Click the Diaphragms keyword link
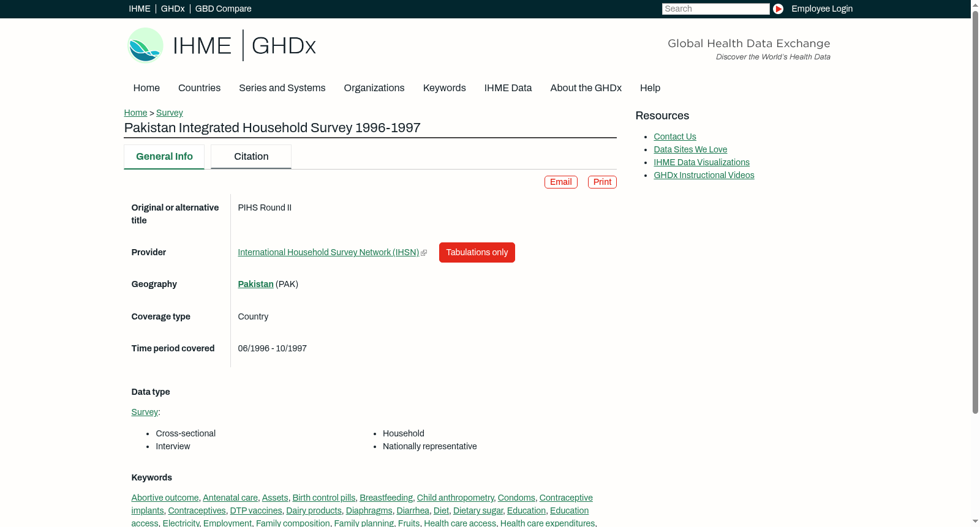The height and width of the screenshot is (527, 980). click(x=369, y=510)
